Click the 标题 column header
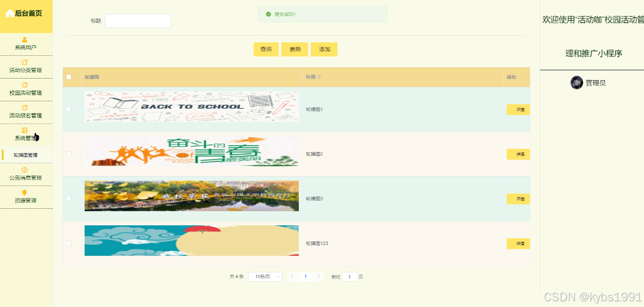Image resolution: width=644 pixels, height=307 pixels. 403,77
